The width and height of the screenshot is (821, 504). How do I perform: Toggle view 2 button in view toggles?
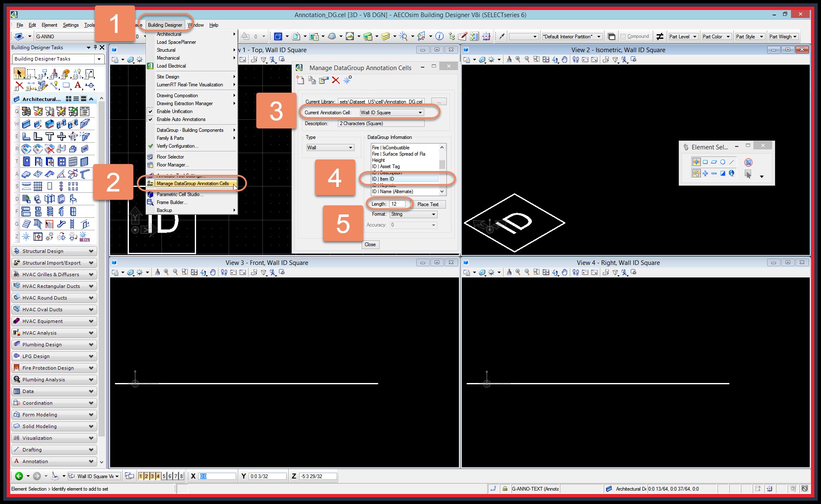pos(146,476)
